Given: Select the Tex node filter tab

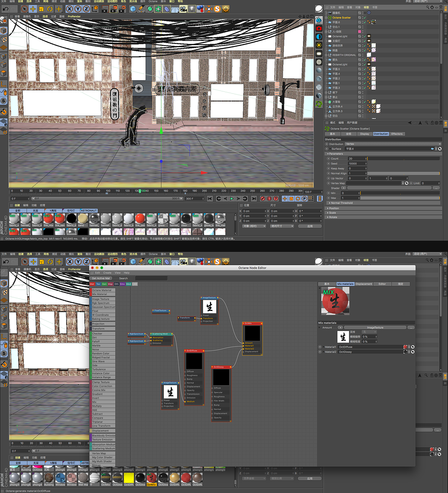Looking at the screenshot, I should 98,284.
